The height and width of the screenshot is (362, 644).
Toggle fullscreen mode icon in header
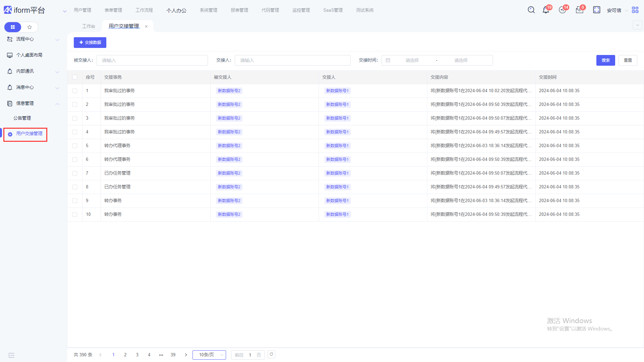tap(596, 10)
